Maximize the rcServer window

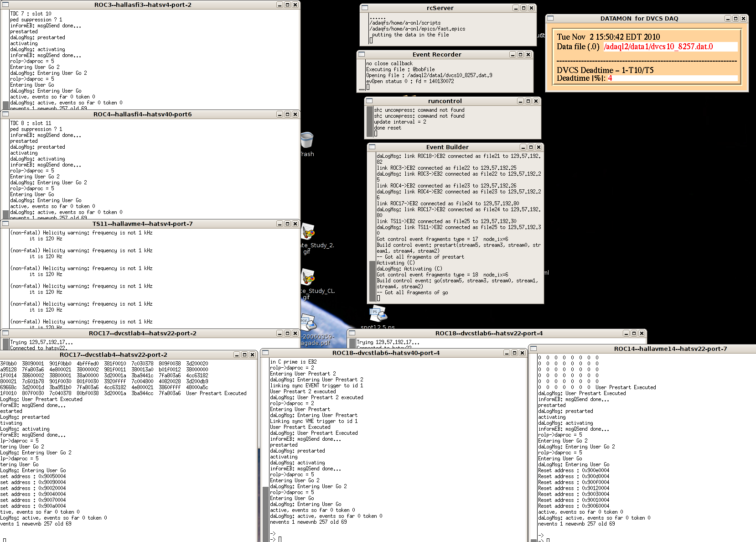pyautogui.click(x=523, y=8)
